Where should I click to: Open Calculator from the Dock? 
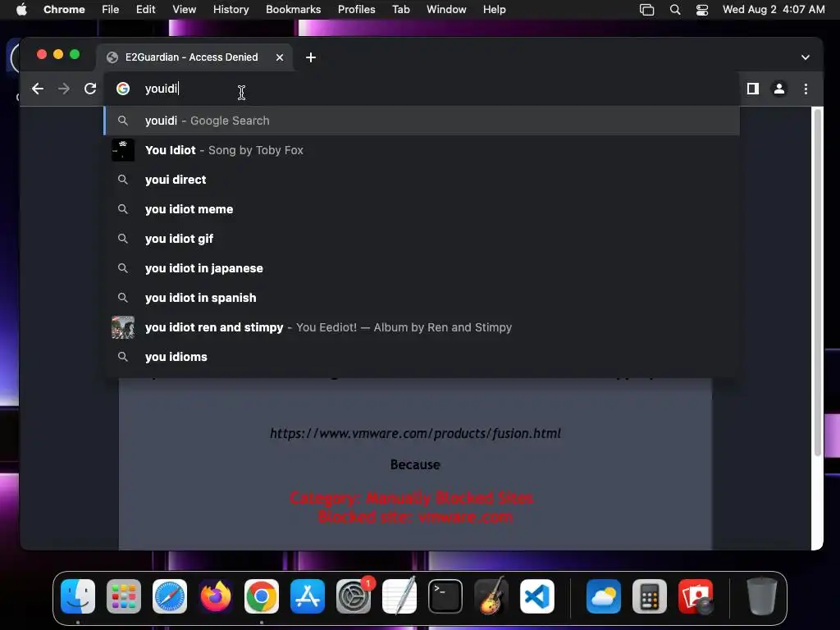[x=650, y=596]
